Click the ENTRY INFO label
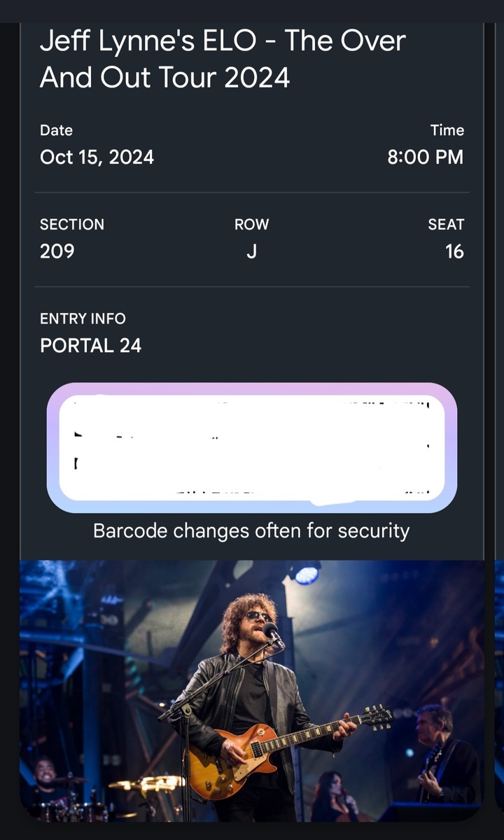The image size is (504, 840). (82, 318)
